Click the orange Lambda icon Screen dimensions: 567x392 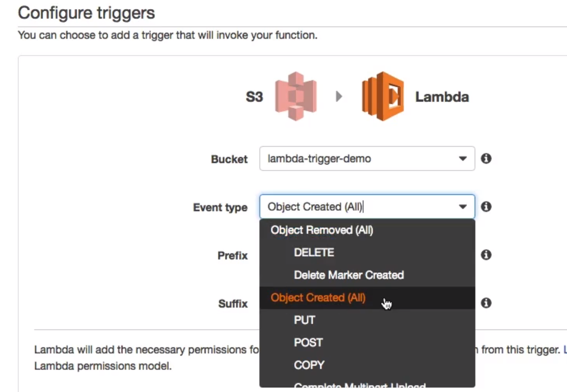(383, 96)
